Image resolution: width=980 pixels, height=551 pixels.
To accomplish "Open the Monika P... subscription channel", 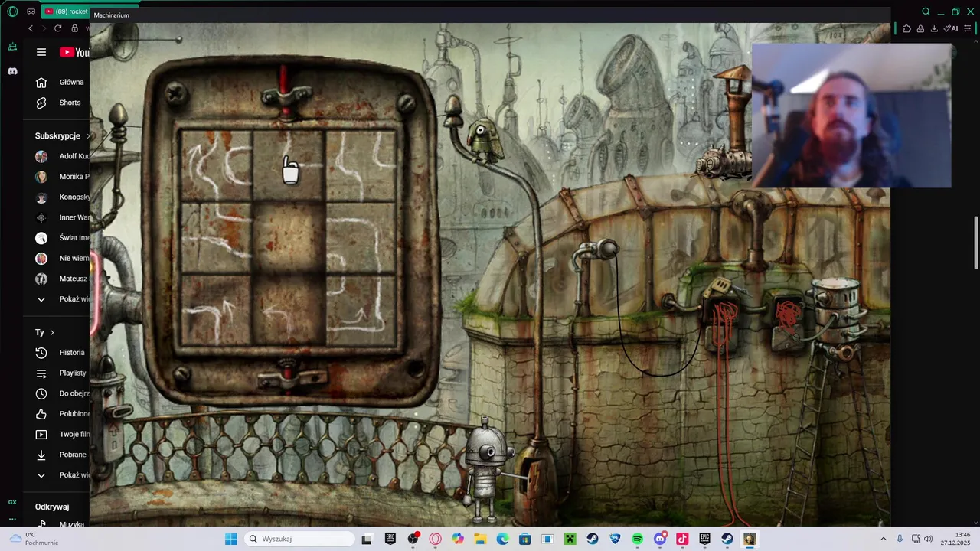I will click(x=62, y=177).
